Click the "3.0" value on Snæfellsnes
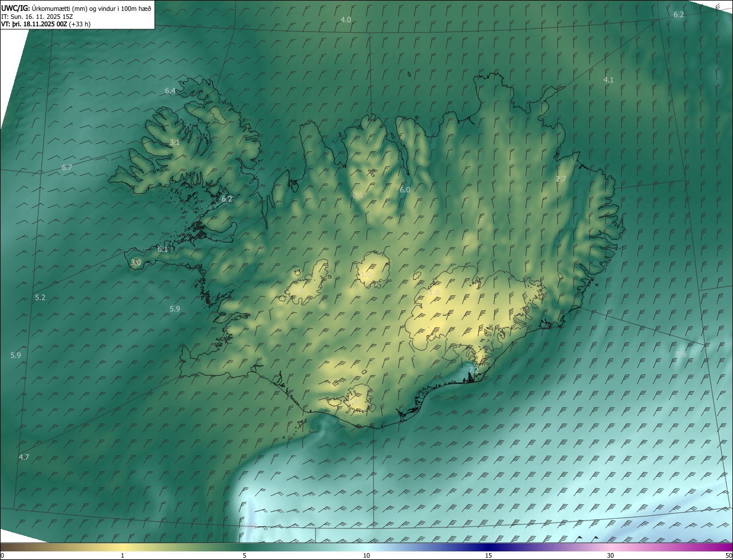 (x=136, y=262)
